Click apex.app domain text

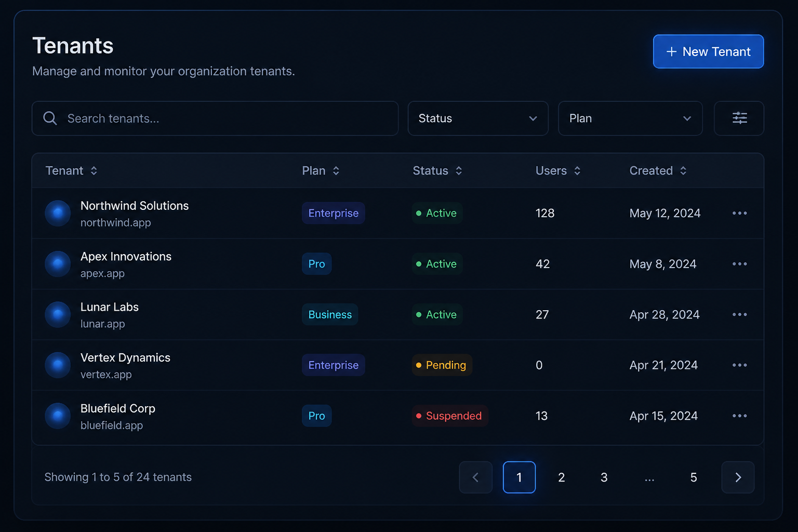pos(102,273)
